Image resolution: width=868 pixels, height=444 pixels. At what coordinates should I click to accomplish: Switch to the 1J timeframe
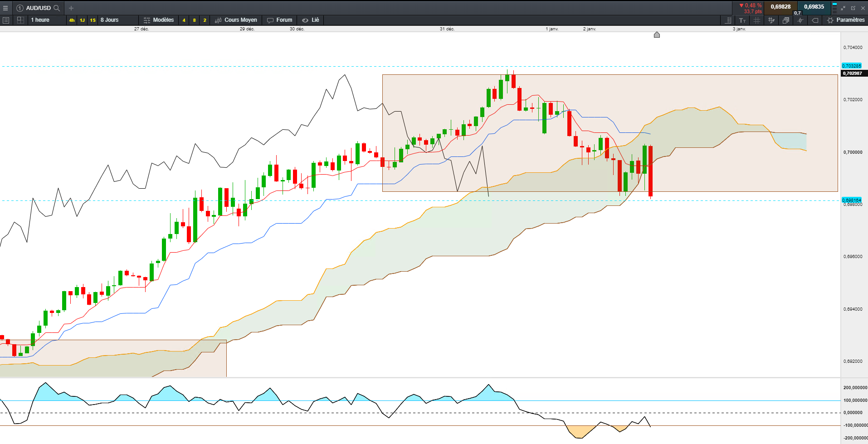tap(82, 20)
